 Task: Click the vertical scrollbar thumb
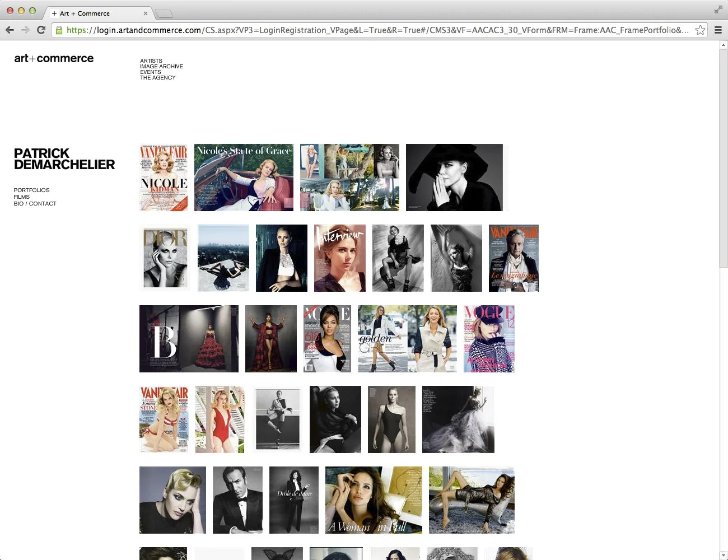724,160
